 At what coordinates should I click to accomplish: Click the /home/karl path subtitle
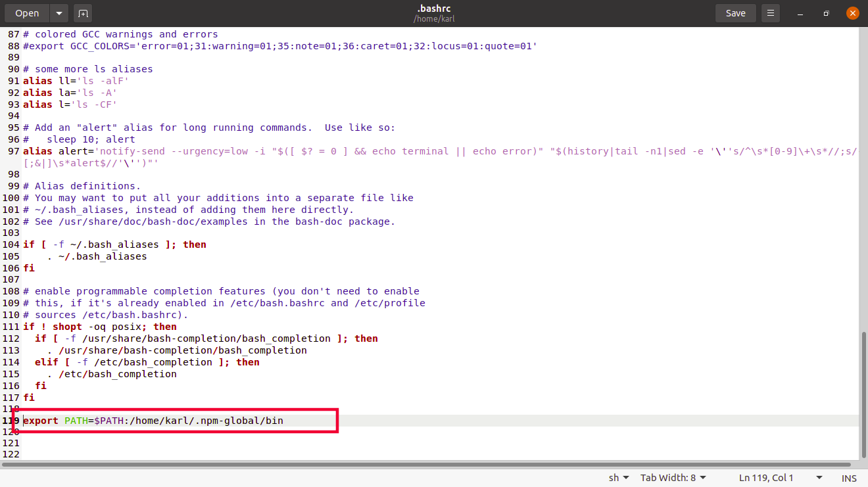(x=434, y=19)
